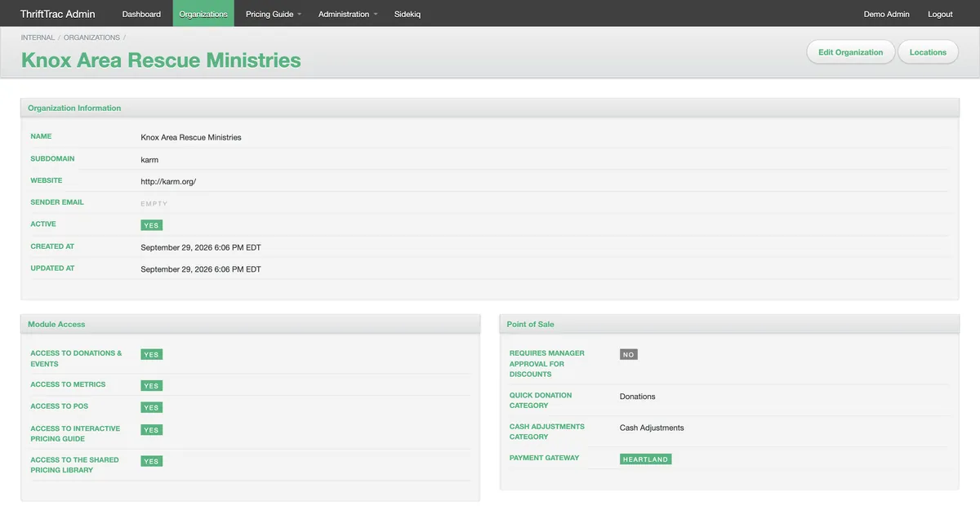Click the ACCESS TO METRICS label
This screenshot has height=510, width=980.
point(68,384)
